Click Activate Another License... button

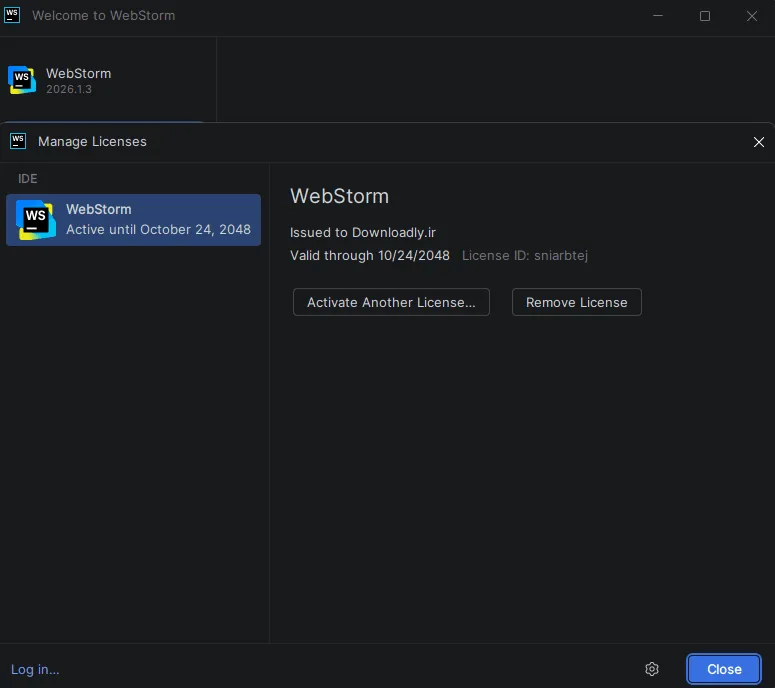click(391, 302)
